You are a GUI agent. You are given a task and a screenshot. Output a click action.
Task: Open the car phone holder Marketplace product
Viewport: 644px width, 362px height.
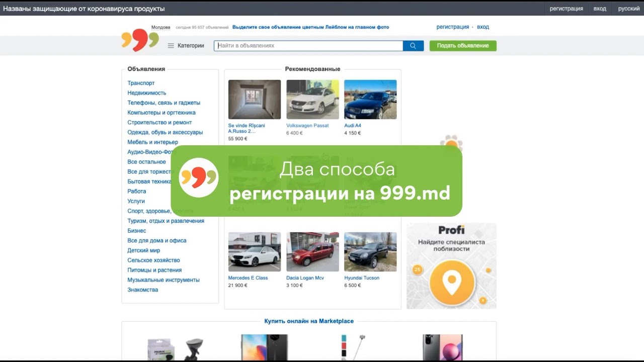tap(175, 348)
